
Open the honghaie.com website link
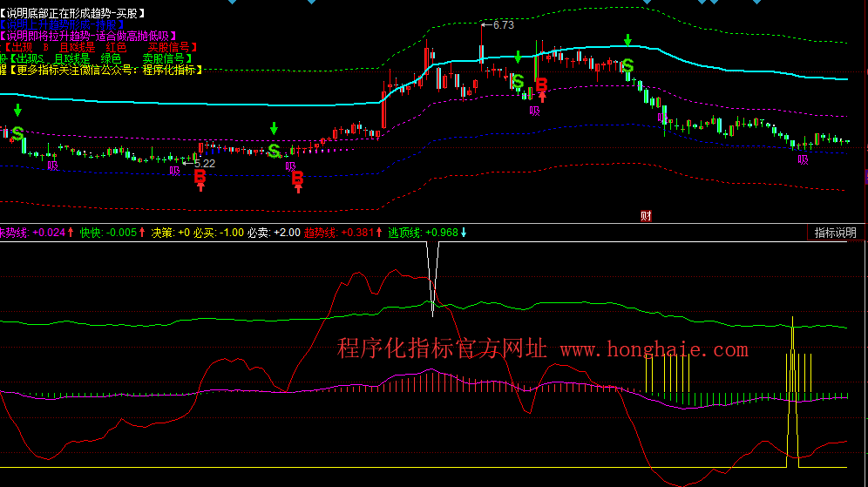654,350
